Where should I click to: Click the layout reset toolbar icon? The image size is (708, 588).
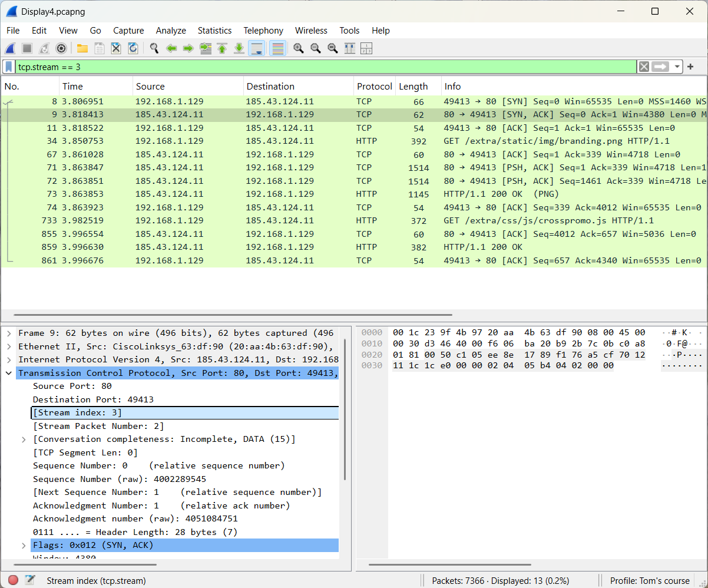366,48
